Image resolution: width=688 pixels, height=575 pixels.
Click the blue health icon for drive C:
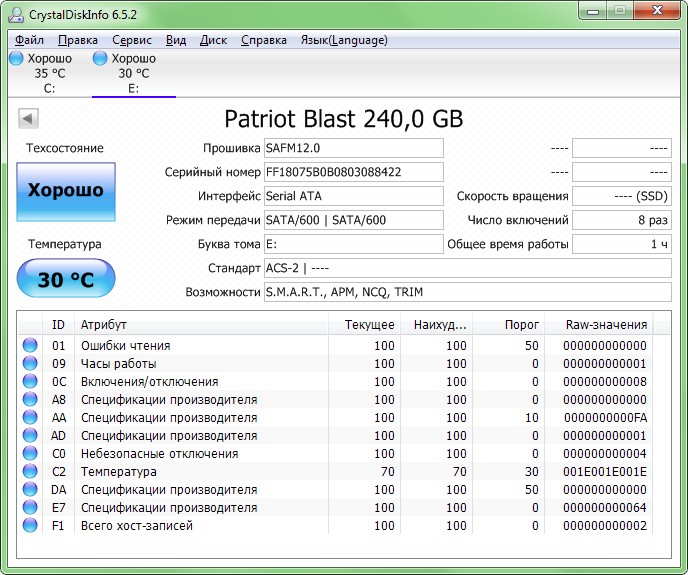click(16, 58)
